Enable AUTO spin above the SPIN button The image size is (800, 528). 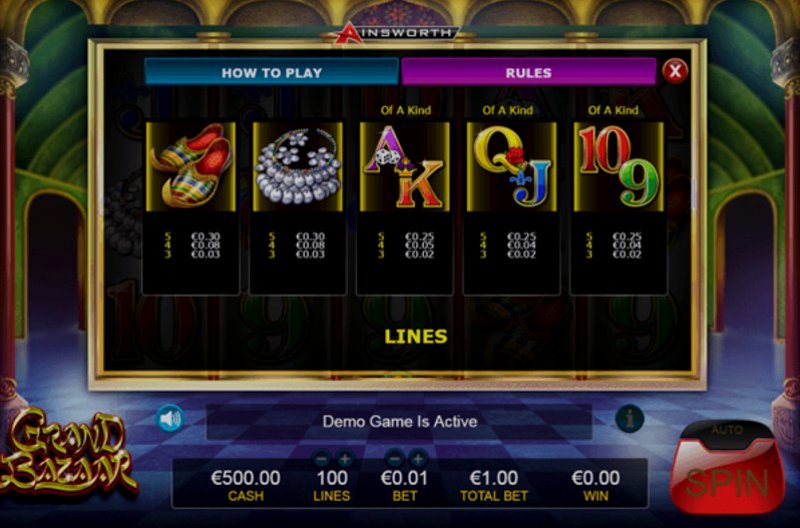[x=728, y=431]
